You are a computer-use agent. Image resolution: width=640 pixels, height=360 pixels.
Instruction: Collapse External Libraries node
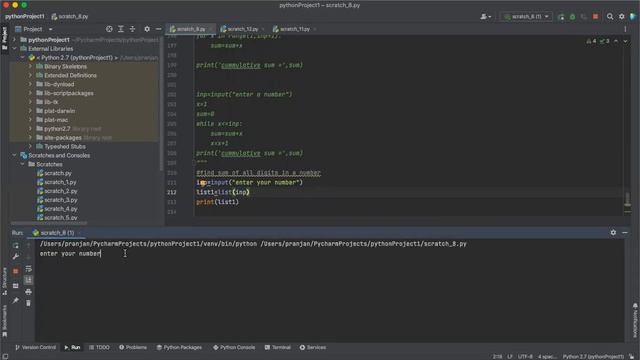point(14,49)
